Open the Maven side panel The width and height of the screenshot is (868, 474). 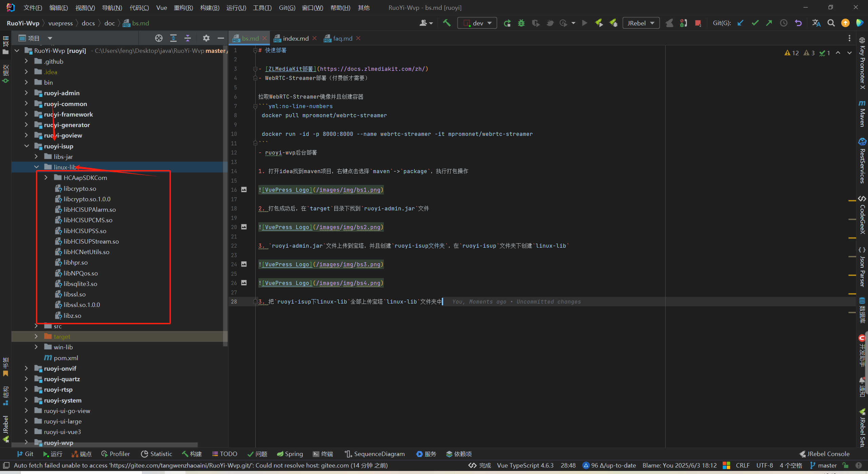tap(862, 114)
